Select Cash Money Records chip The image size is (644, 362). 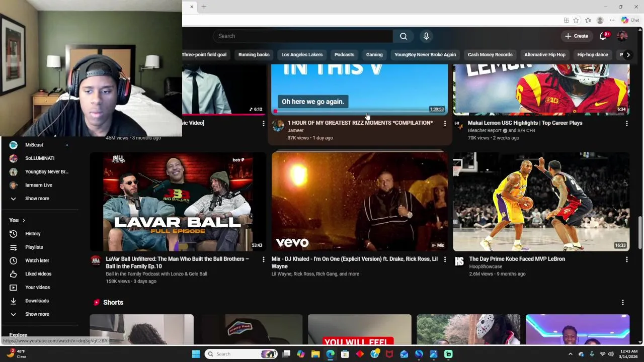click(x=490, y=55)
